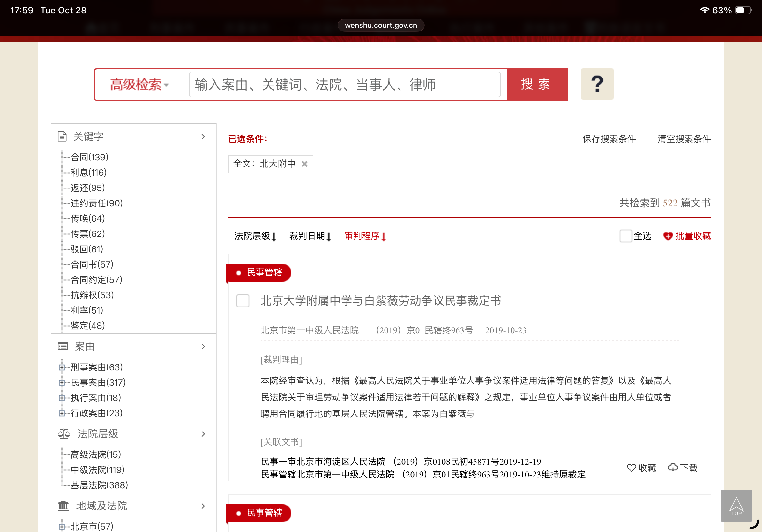
Task: Click the 法院层级 scales icon
Action: (64, 433)
